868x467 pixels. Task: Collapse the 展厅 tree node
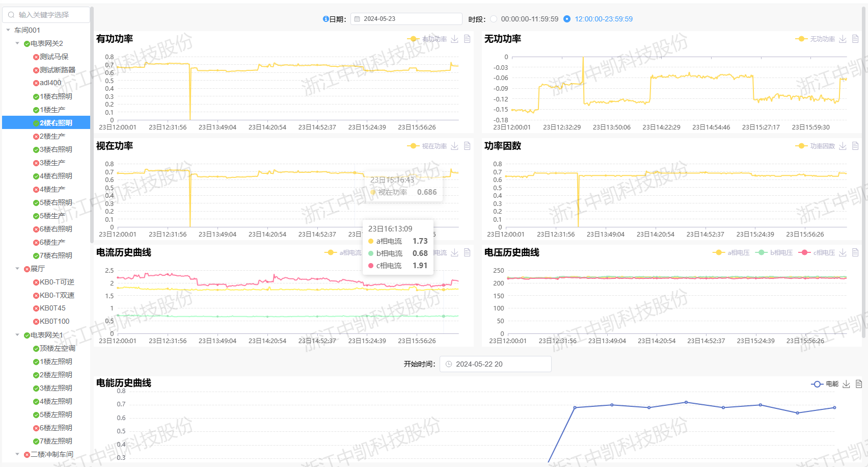click(x=17, y=269)
